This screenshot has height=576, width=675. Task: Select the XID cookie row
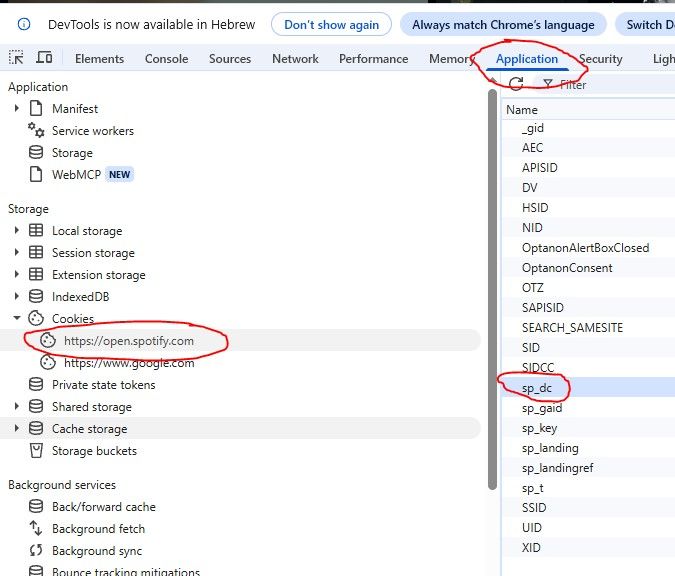coord(588,548)
